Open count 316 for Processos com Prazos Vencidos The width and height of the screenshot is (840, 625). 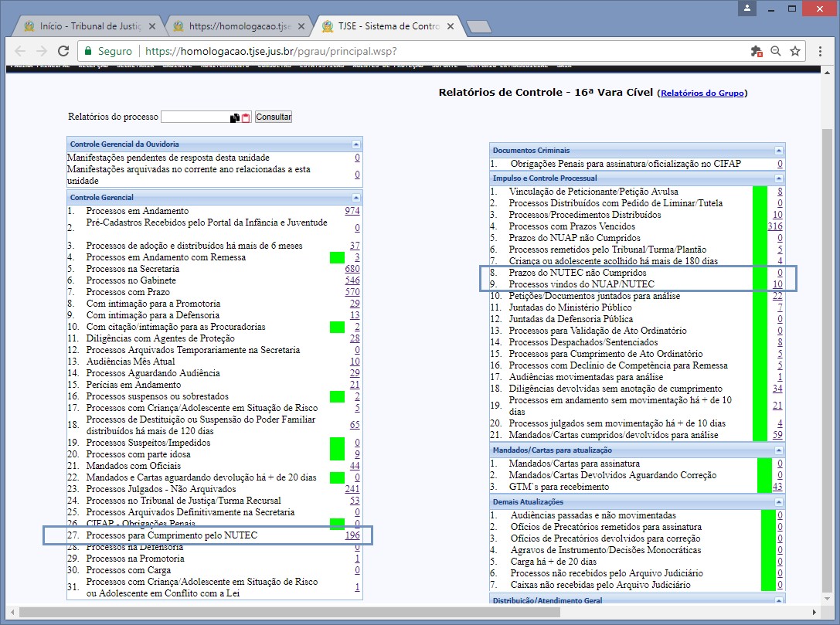point(774,226)
